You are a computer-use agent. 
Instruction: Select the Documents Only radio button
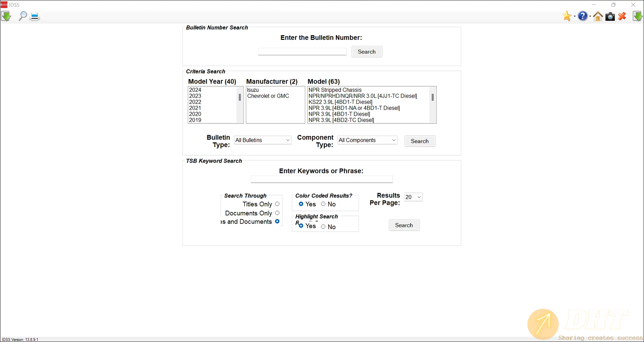click(277, 213)
